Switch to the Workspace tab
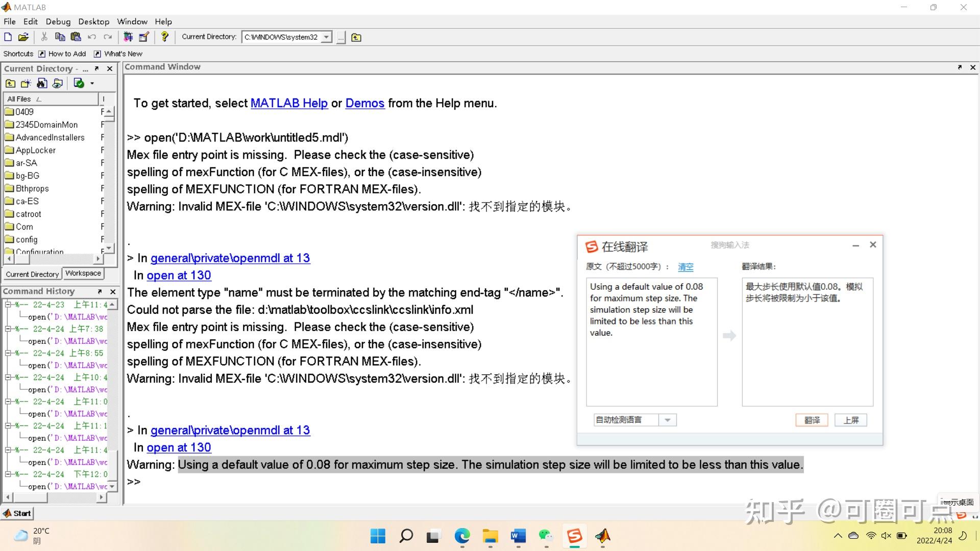This screenshot has width=980, height=551. pyautogui.click(x=83, y=273)
